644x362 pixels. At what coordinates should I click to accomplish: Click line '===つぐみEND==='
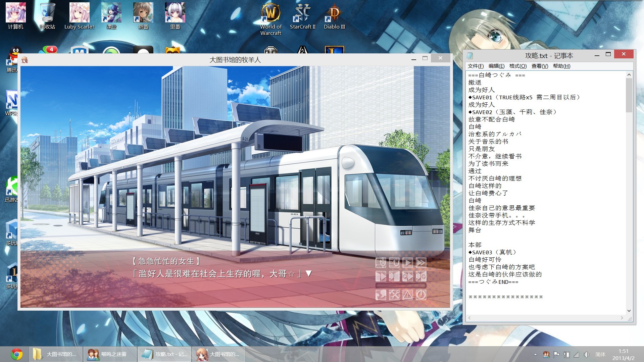click(x=493, y=282)
